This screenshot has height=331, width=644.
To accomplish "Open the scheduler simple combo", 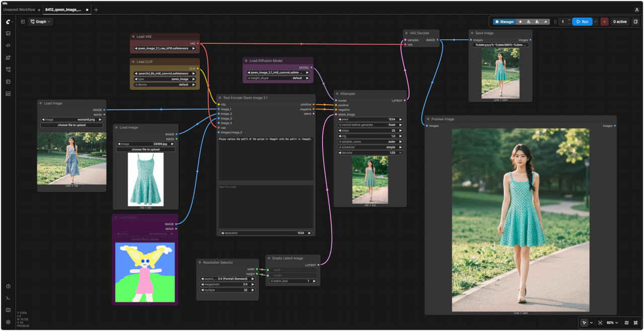I will coord(370,147).
